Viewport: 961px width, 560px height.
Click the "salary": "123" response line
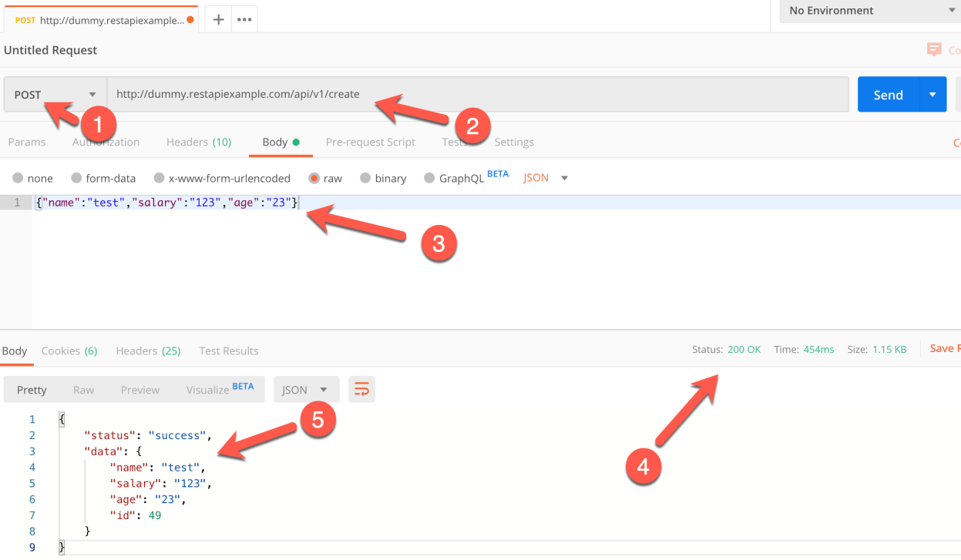(160, 484)
